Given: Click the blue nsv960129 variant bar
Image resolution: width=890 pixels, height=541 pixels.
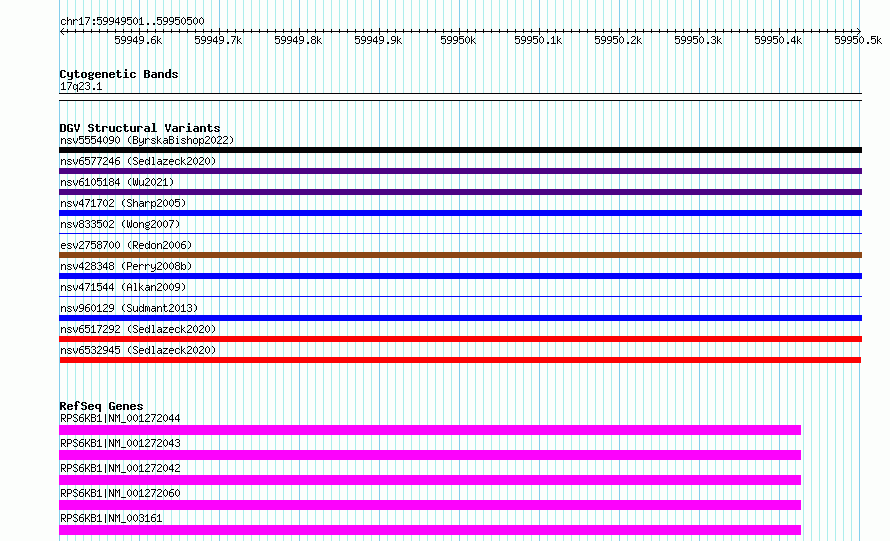Looking at the screenshot, I should (460, 318).
